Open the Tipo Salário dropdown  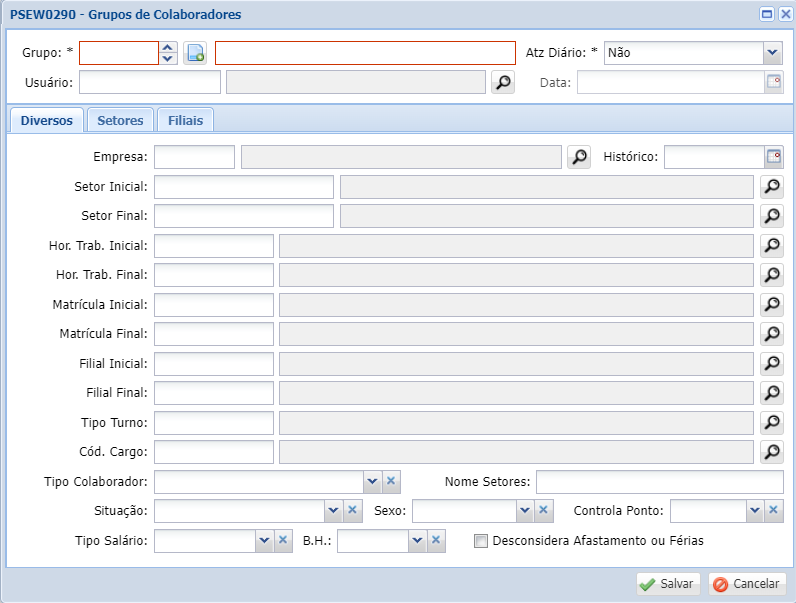pyautogui.click(x=265, y=541)
